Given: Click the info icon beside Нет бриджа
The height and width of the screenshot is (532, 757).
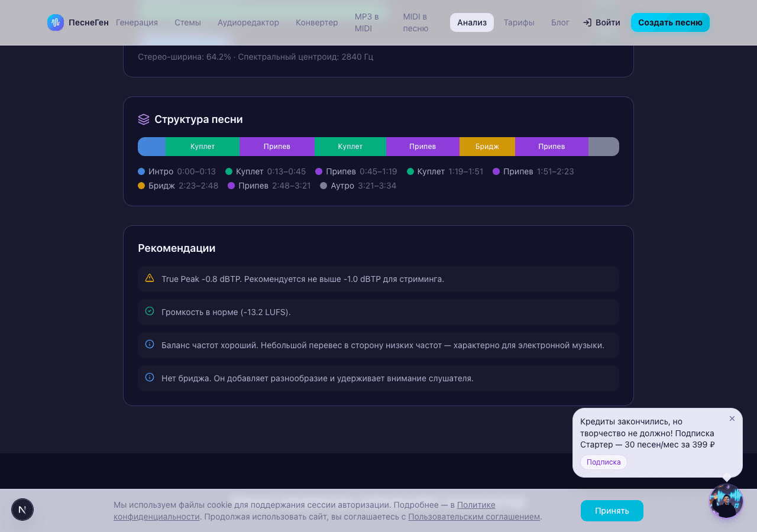Looking at the screenshot, I should point(150,377).
